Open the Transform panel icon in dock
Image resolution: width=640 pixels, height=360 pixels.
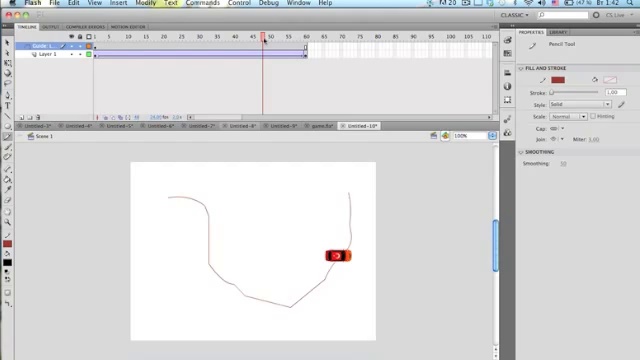point(507,100)
